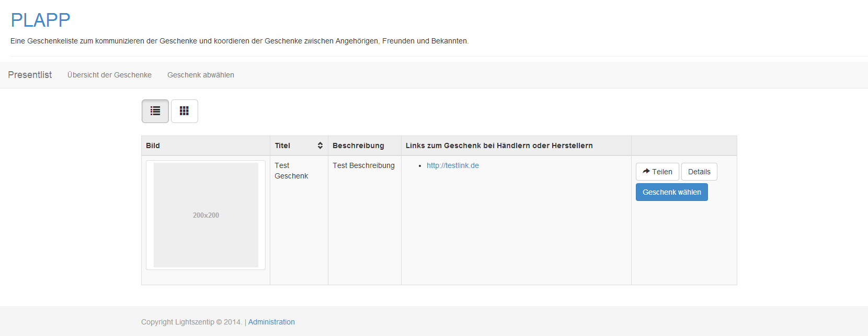
Task: Select the Test Beschreibung cell text
Action: (363, 165)
